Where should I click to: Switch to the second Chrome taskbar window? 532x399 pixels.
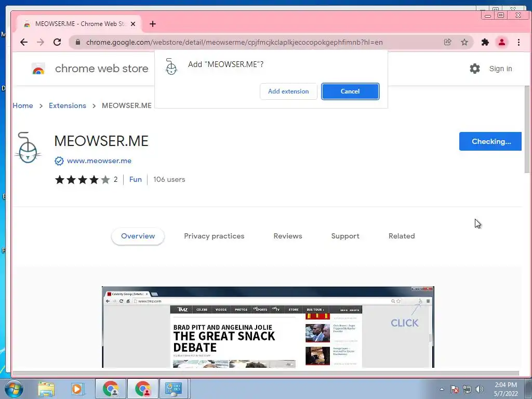click(x=142, y=389)
